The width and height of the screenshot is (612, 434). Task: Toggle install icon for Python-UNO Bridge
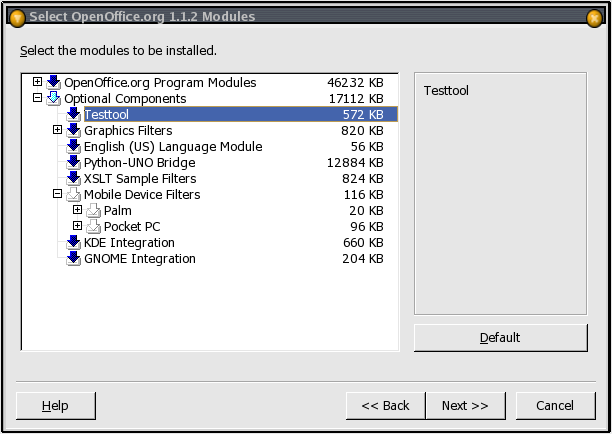tap(73, 162)
